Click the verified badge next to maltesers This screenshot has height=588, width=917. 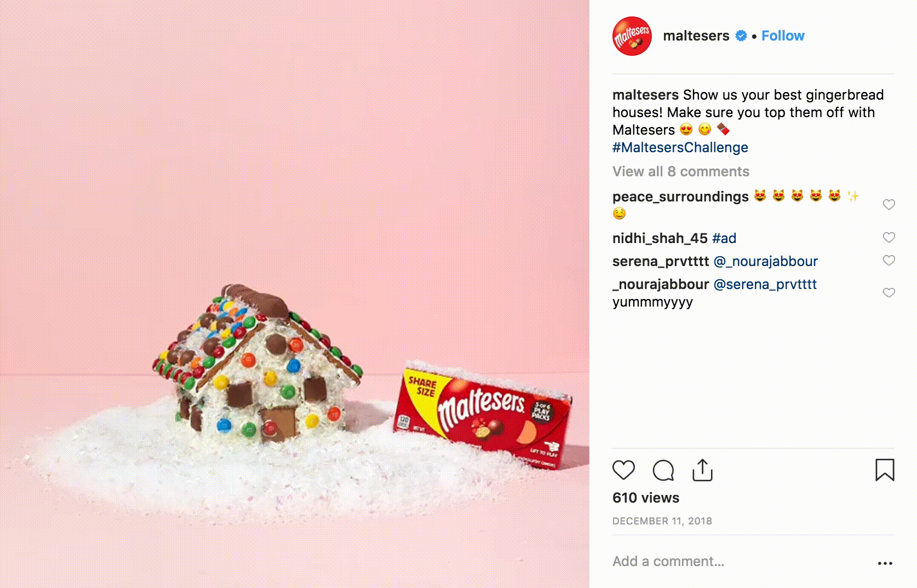(x=741, y=36)
